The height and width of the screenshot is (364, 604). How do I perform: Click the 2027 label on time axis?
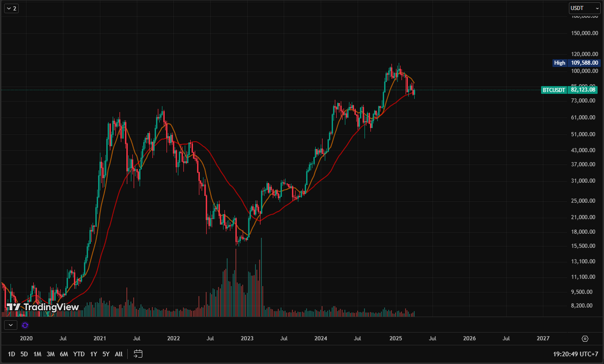point(543,339)
